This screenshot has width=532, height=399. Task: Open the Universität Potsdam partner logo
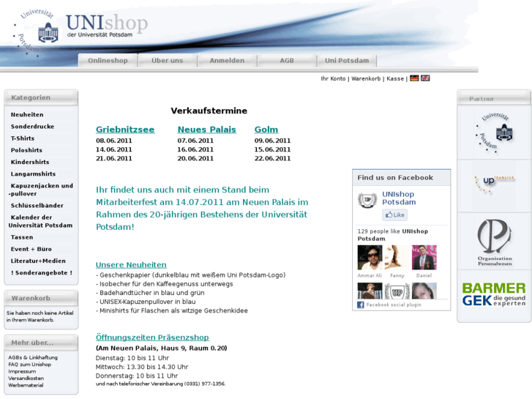point(494,133)
